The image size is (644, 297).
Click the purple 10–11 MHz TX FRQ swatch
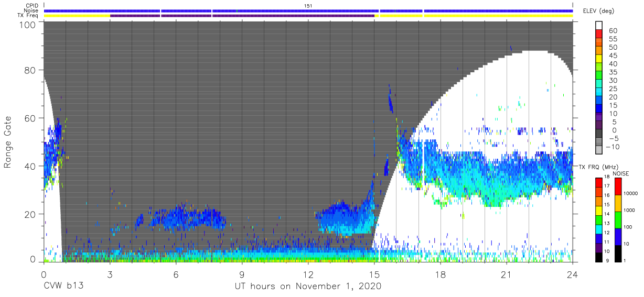(x=599, y=247)
